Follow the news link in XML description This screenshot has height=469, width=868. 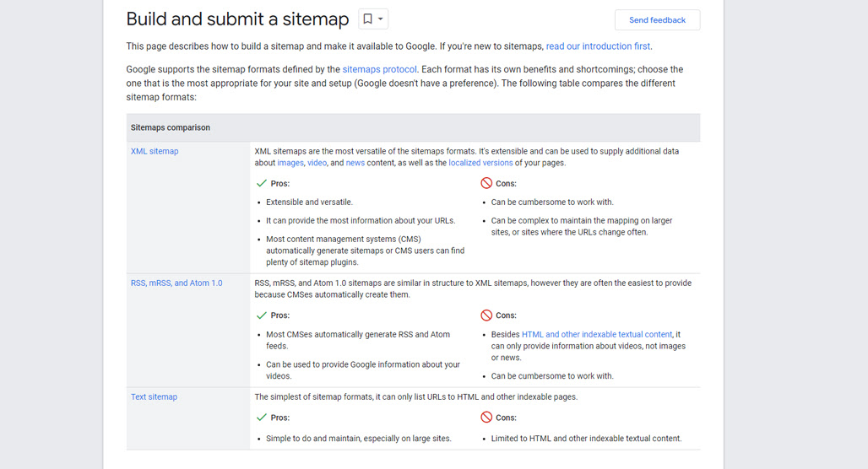(x=355, y=163)
